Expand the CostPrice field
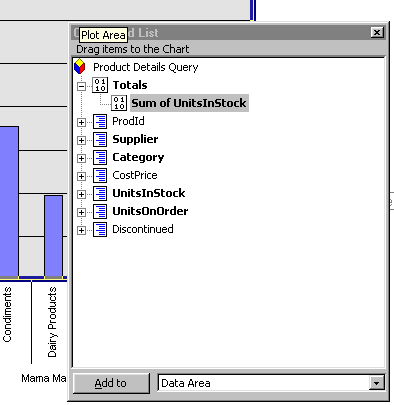The image size is (394, 405). pyautogui.click(x=81, y=176)
